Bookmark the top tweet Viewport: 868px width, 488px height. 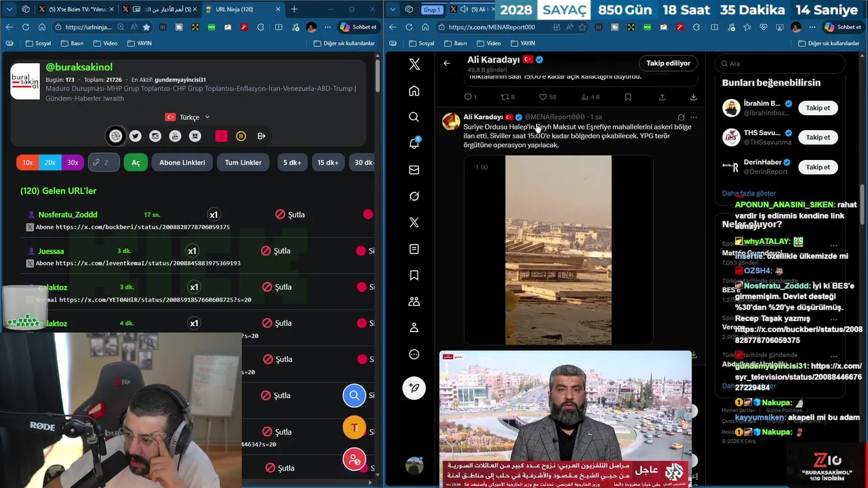628,97
